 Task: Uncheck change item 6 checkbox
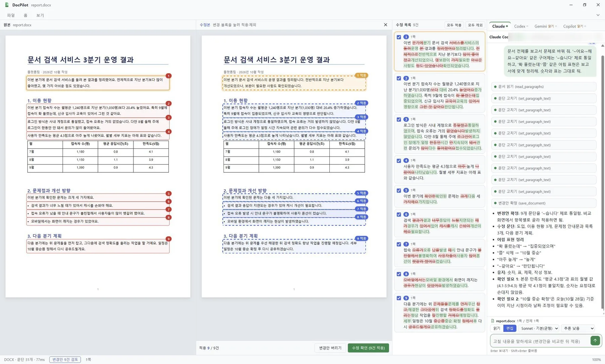click(x=399, y=214)
